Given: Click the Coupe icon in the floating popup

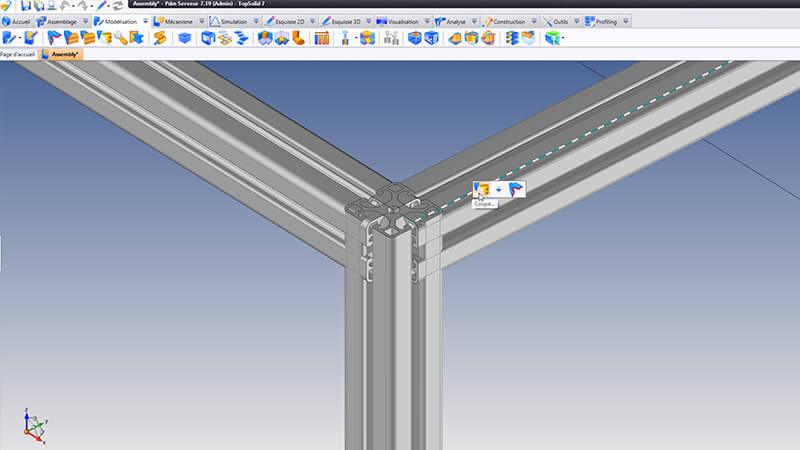Looking at the screenshot, I should 483,189.
